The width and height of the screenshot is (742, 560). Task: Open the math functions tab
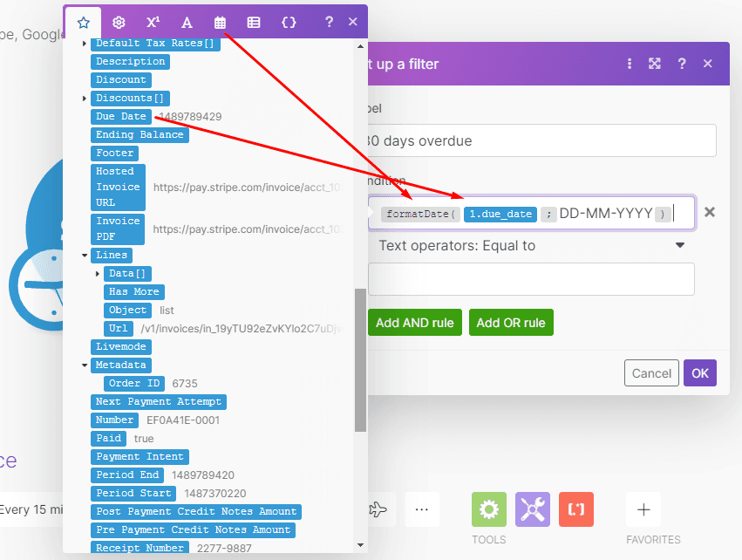coord(153,22)
